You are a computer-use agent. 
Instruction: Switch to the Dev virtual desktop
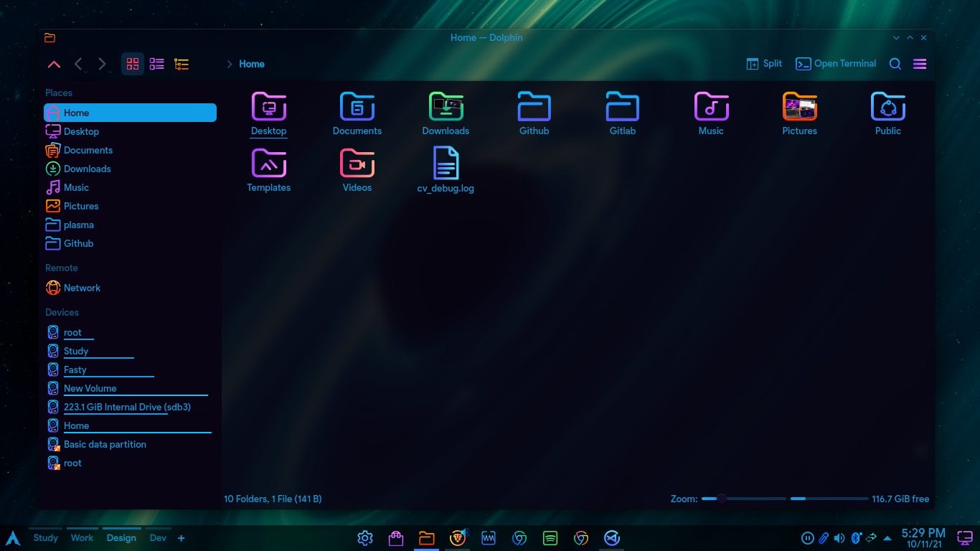coord(158,538)
